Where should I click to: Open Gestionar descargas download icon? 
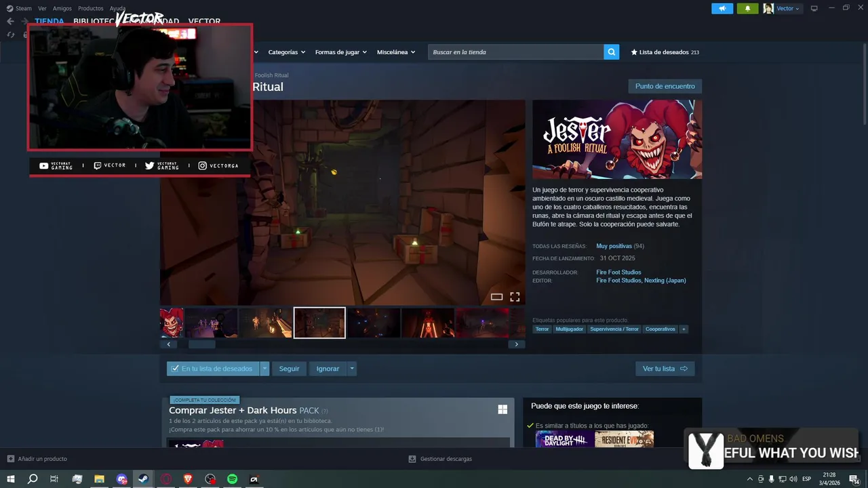(x=412, y=459)
